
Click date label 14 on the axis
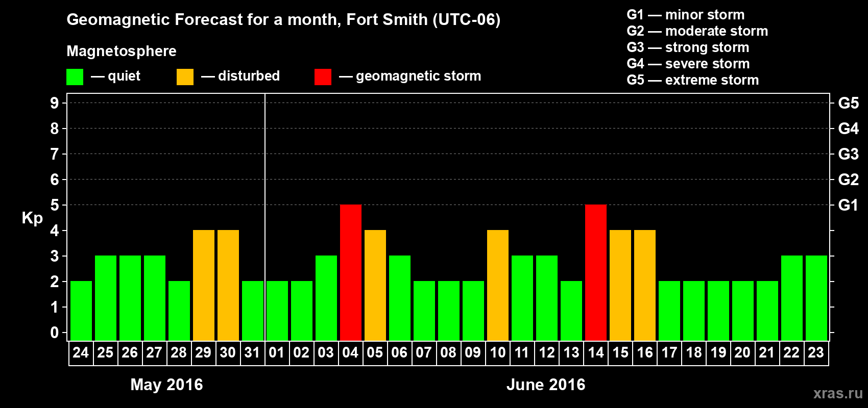click(596, 353)
